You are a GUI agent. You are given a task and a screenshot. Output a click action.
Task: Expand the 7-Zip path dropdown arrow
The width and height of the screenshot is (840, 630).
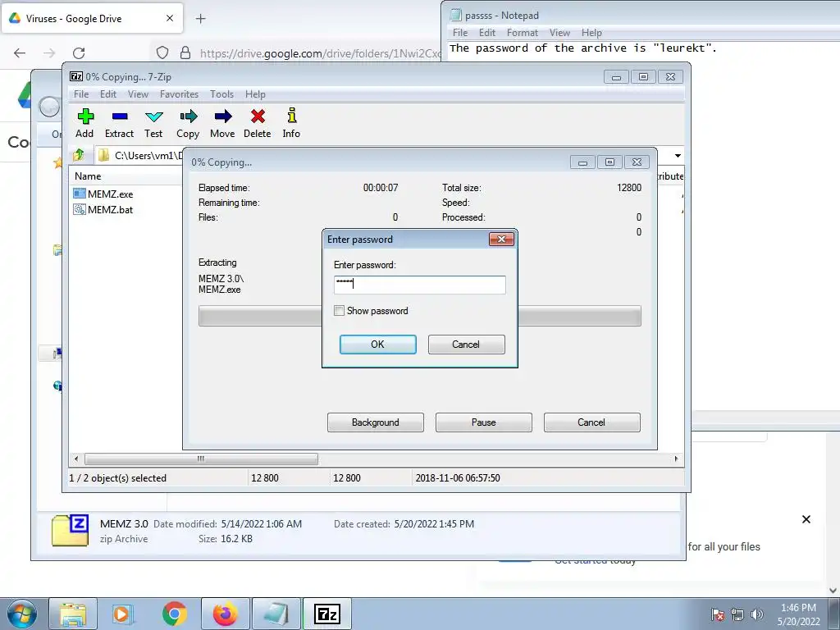(x=678, y=155)
